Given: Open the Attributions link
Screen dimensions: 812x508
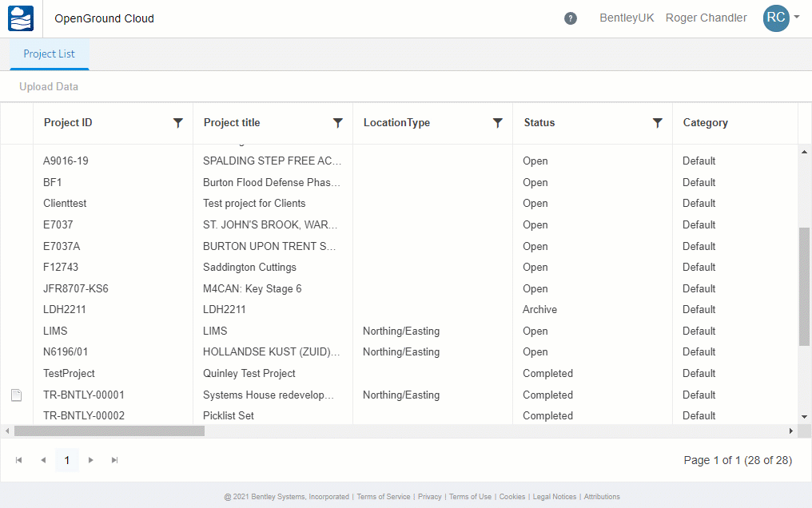Looking at the screenshot, I should pos(602,497).
